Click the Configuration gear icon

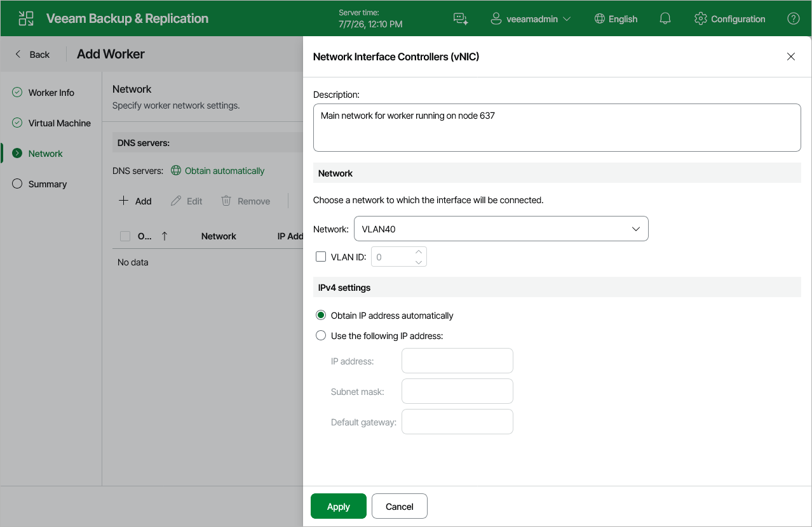point(701,18)
